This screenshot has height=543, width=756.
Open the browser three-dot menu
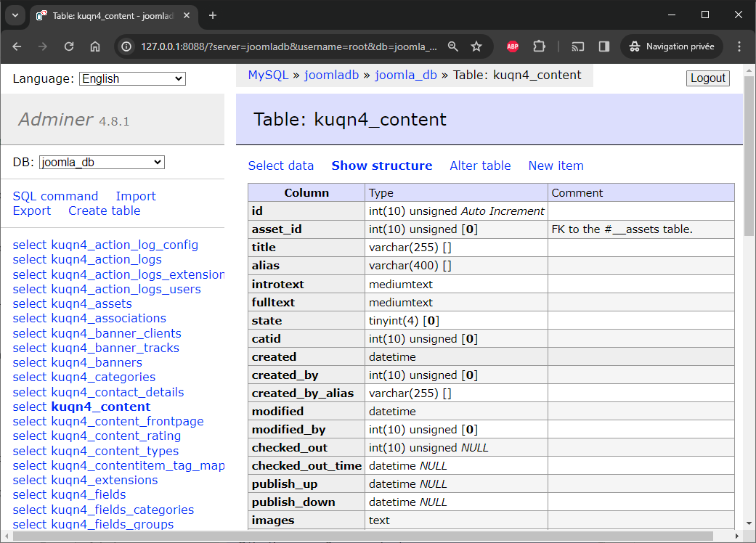tap(739, 46)
